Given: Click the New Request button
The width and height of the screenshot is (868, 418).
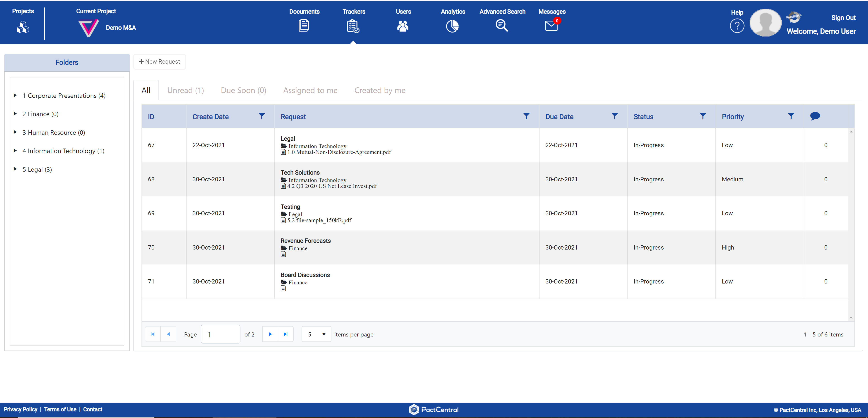Looking at the screenshot, I should (x=159, y=62).
